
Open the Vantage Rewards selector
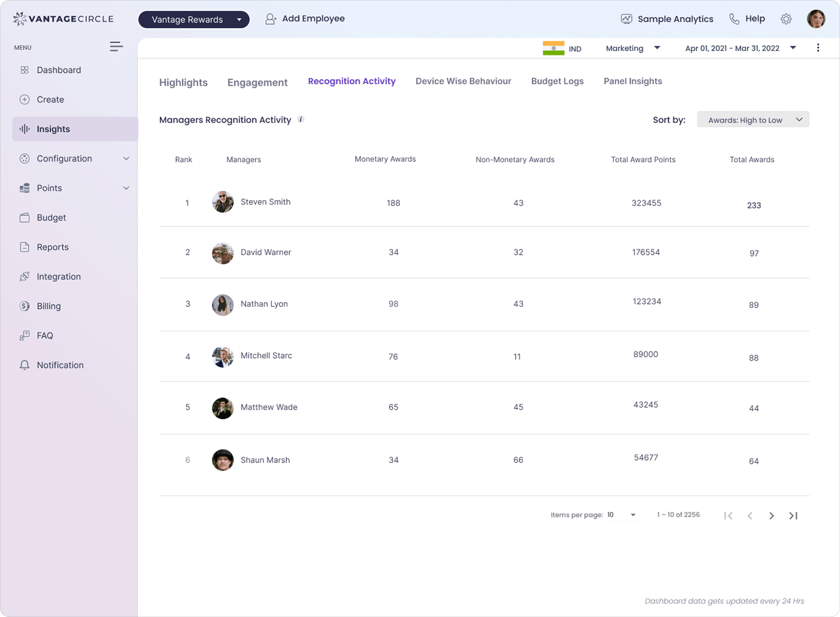pos(194,19)
